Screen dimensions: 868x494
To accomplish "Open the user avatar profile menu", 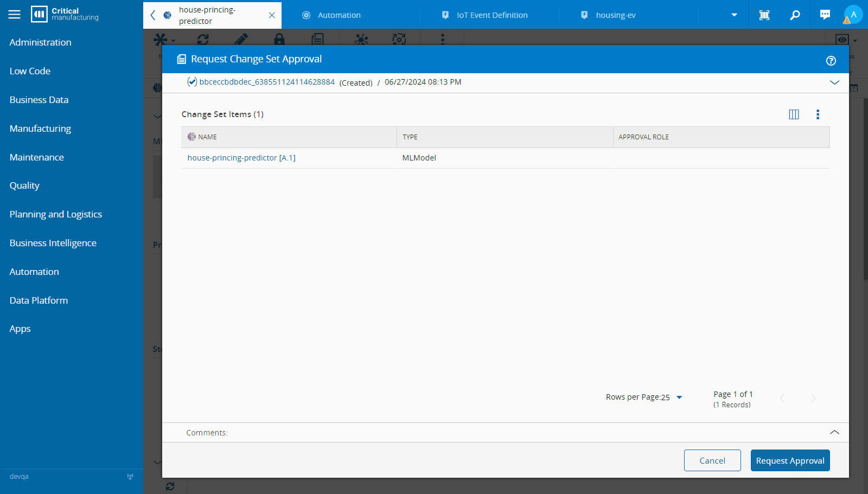I will coord(853,15).
